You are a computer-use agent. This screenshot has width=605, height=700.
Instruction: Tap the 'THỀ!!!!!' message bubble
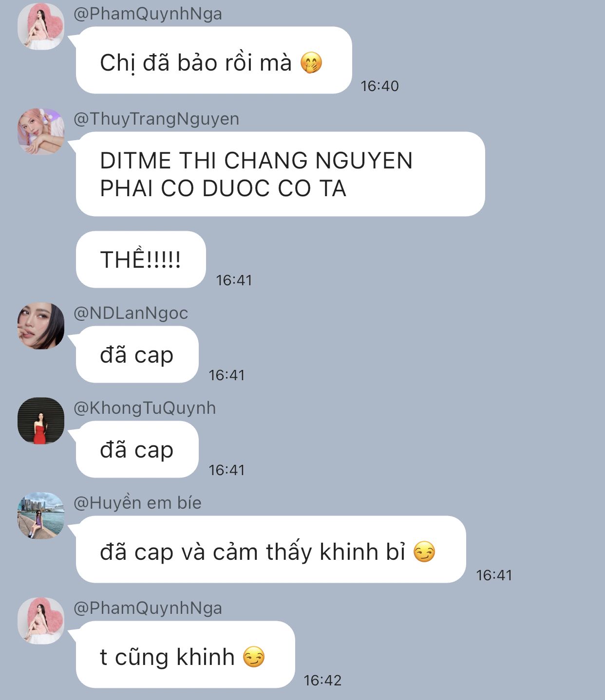(x=141, y=259)
